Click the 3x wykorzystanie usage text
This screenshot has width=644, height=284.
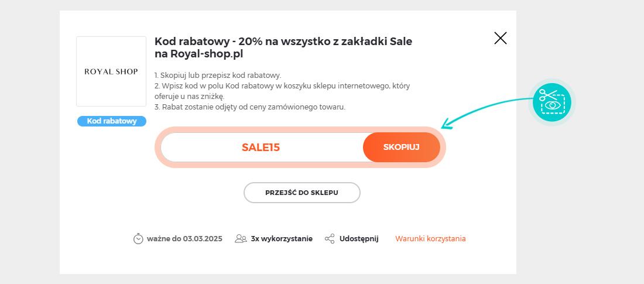click(282, 239)
